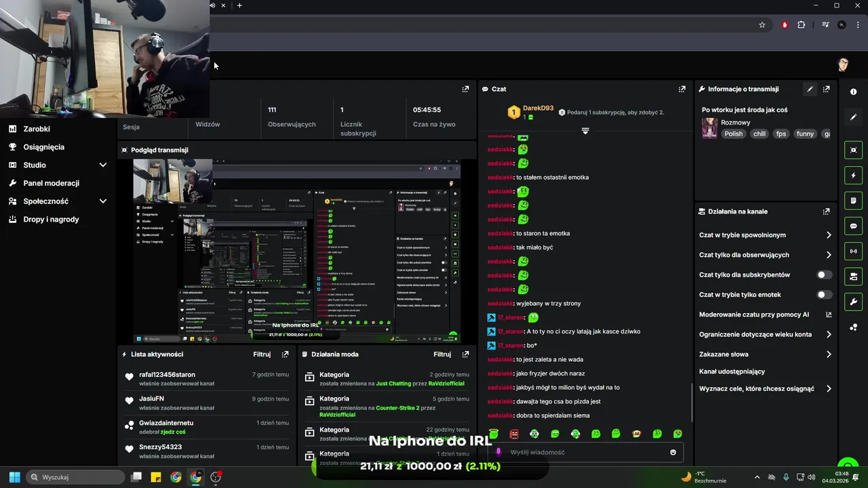The height and width of the screenshot is (488, 868).
Task: Open Wyznacz cele, które chcesz osiągnąć arrow
Action: click(x=829, y=389)
